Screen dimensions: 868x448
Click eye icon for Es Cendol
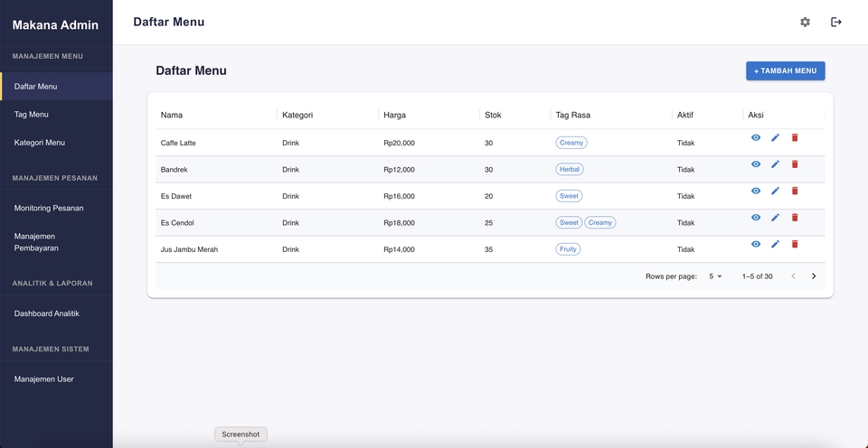tap(756, 218)
